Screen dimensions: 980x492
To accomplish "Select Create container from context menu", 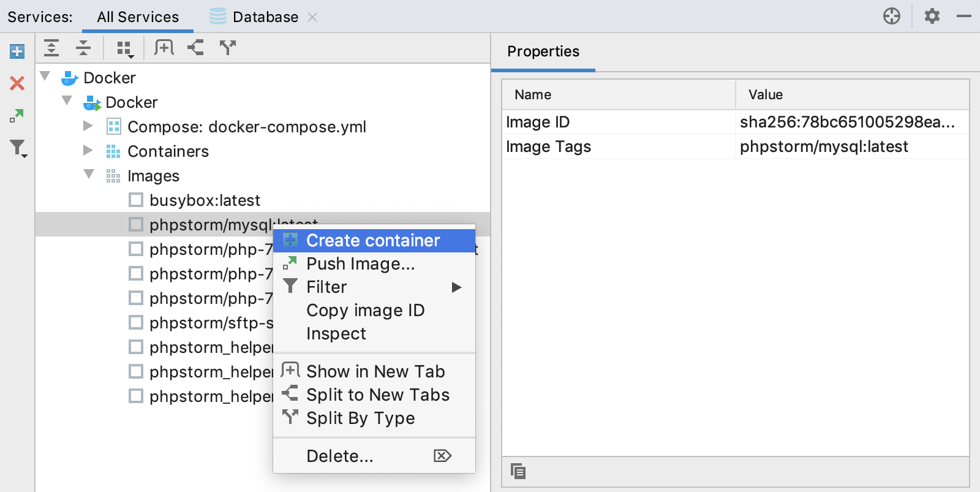I will point(374,240).
